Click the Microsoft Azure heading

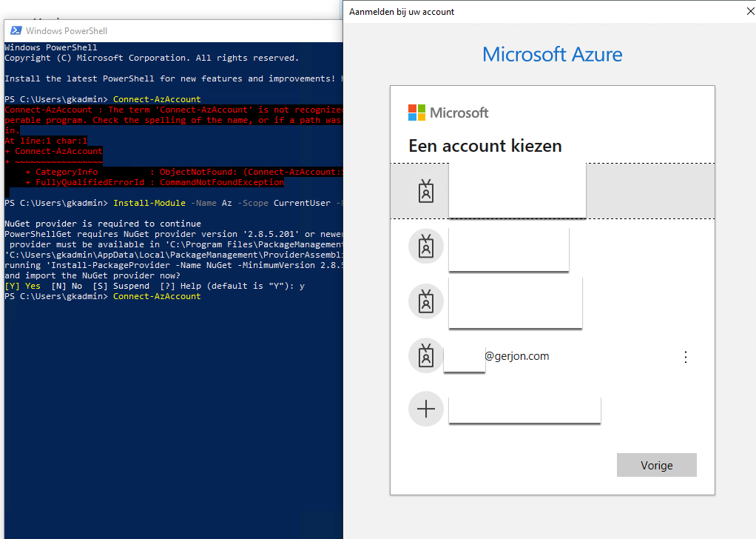pos(552,54)
